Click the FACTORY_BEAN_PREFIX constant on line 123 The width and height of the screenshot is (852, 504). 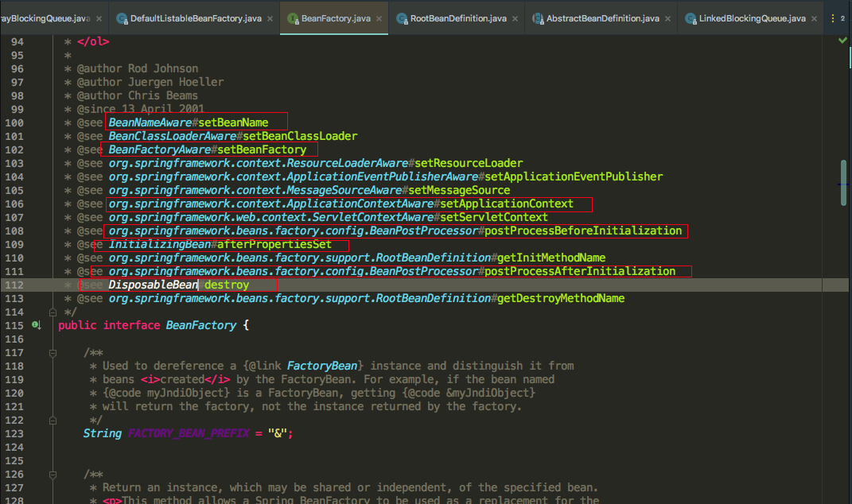click(x=189, y=433)
